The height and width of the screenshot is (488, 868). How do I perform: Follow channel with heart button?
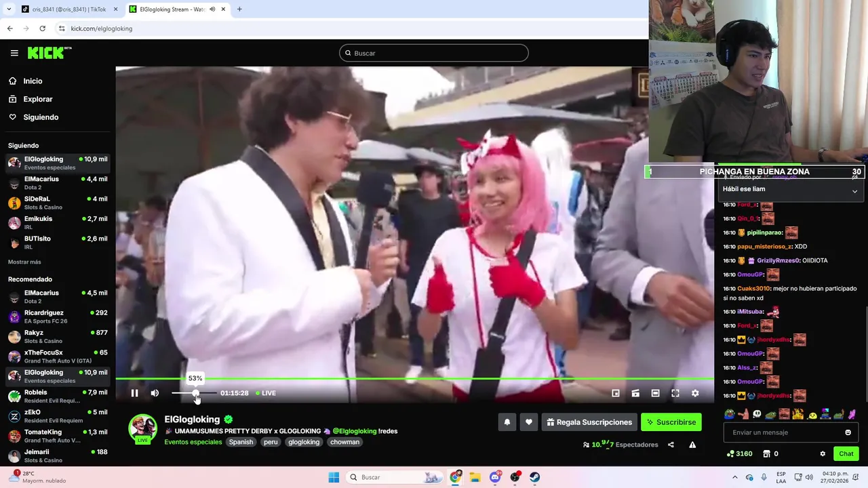coord(529,422)
